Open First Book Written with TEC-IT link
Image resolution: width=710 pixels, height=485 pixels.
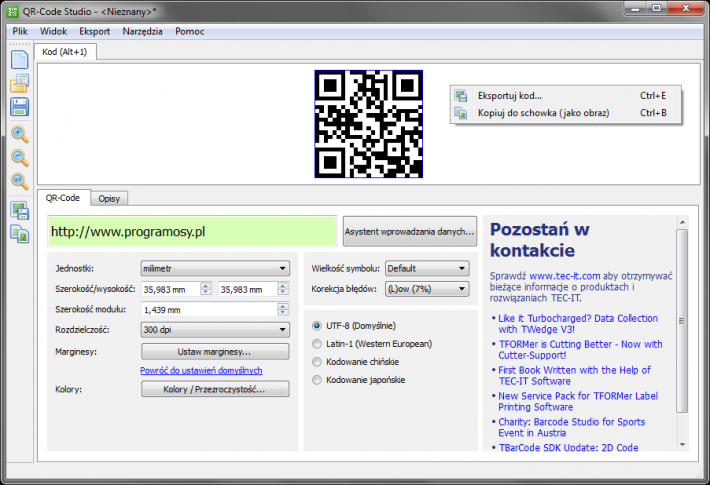[x=574, y=375]
